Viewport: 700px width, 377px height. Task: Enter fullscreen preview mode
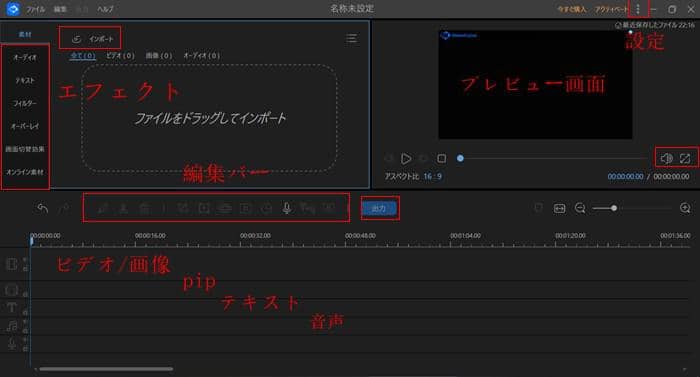pos(685,158)
